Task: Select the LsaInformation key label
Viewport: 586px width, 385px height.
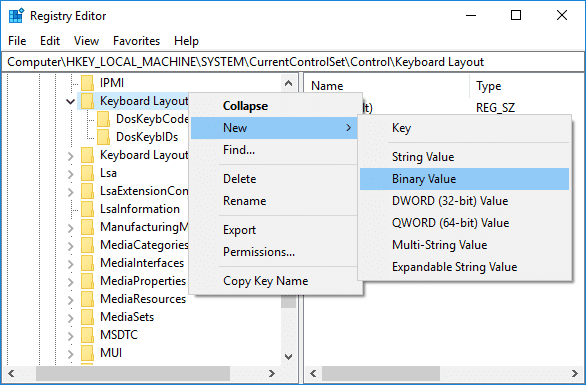Action: (x=140, y=209)
